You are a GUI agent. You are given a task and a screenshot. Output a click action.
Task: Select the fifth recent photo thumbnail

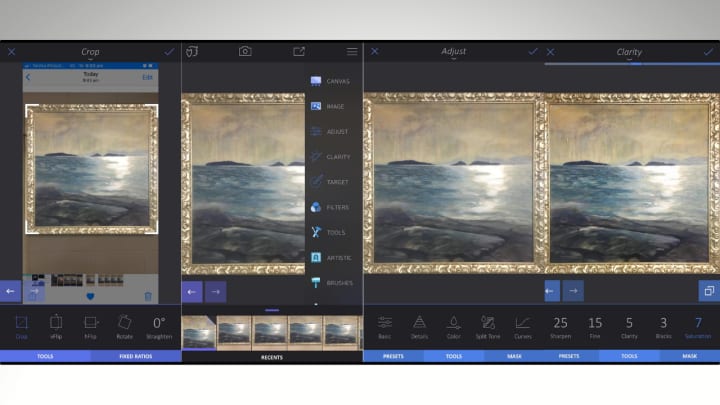pyautogui.click(x=341, y=333)
